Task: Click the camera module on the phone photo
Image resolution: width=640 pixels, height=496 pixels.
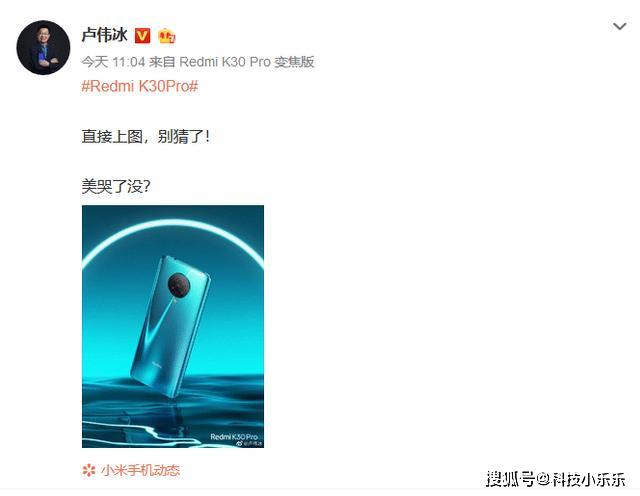Action: pyautogui.click(x=179, y=285)
